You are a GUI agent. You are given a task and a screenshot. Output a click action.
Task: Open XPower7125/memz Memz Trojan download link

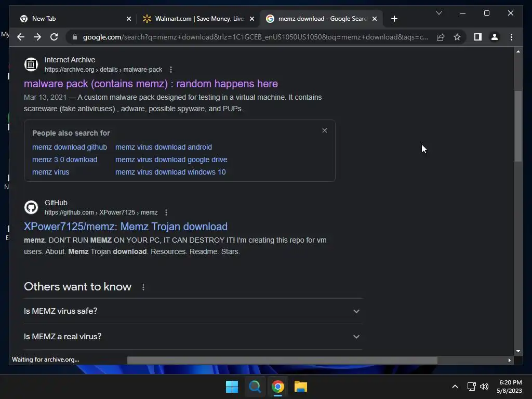click(x=126, y=227)
